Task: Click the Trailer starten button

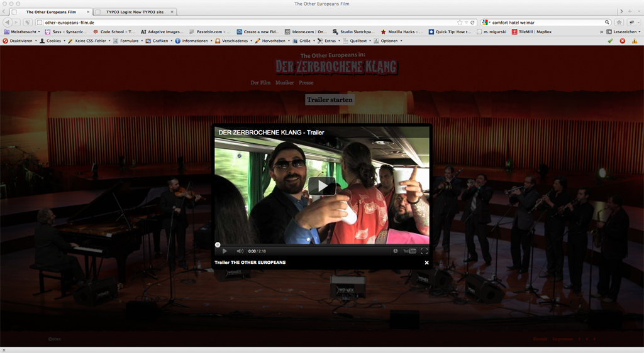Action: point(330,100)
